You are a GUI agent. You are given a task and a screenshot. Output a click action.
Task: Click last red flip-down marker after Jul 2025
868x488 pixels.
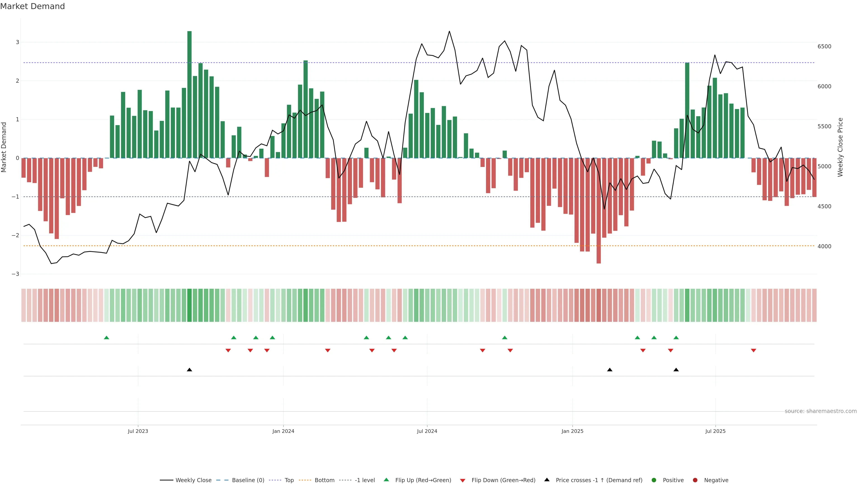(753, 351)
